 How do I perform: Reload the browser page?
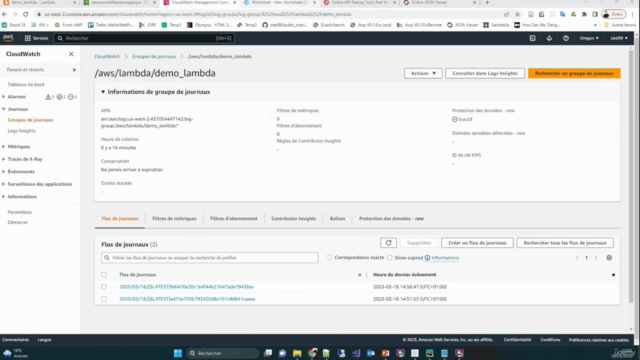25,14
